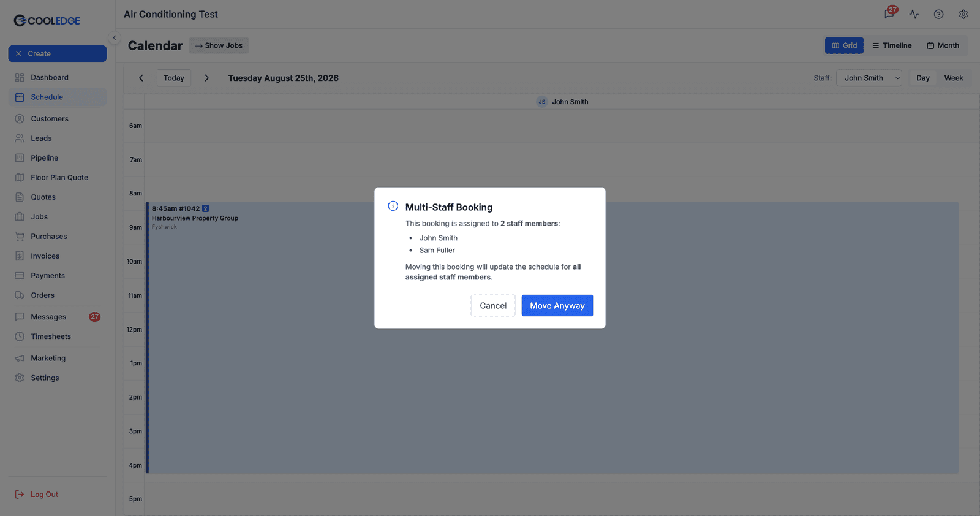Open the settings gear icon in header
Screen dimensions: 980x516
tap(963, 14)
